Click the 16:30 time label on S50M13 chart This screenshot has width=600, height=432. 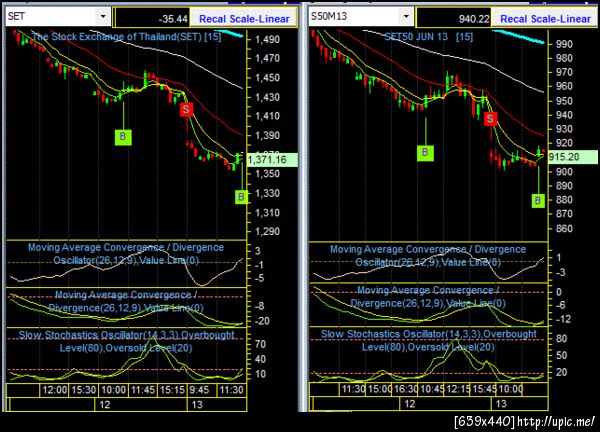[406, 389]
